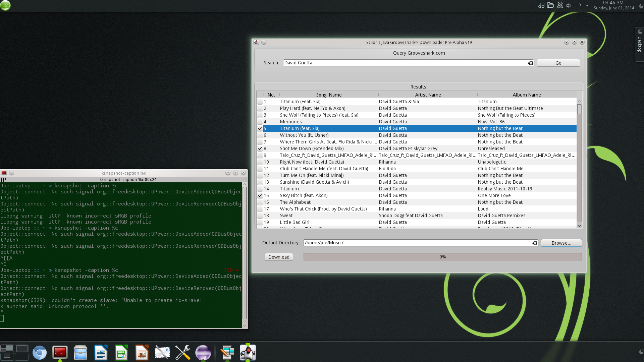Click the Browse... button

(x=561, y=243)
